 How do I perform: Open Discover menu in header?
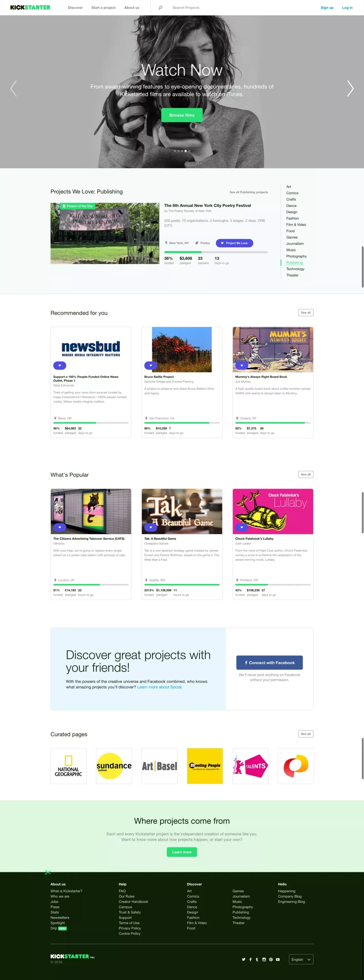pos(75,8)
